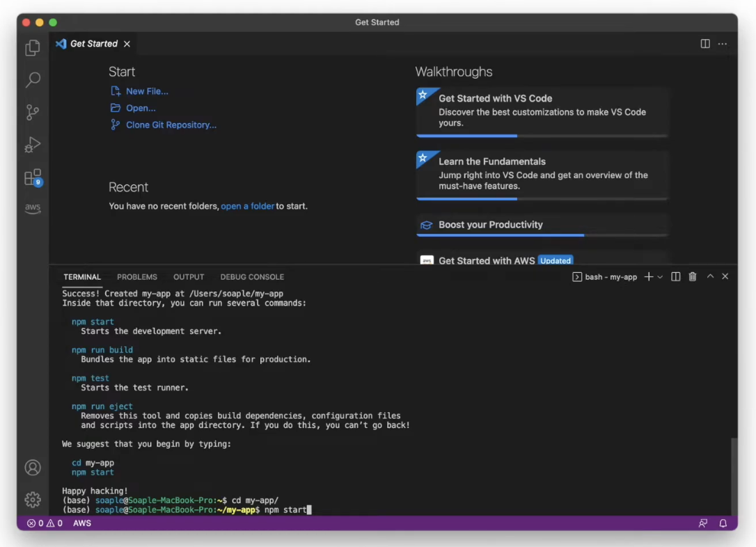The width and height of the screenshot is (756, 547).
Task: Click Boost your Productivity progress bar
Action: (542, 235)
